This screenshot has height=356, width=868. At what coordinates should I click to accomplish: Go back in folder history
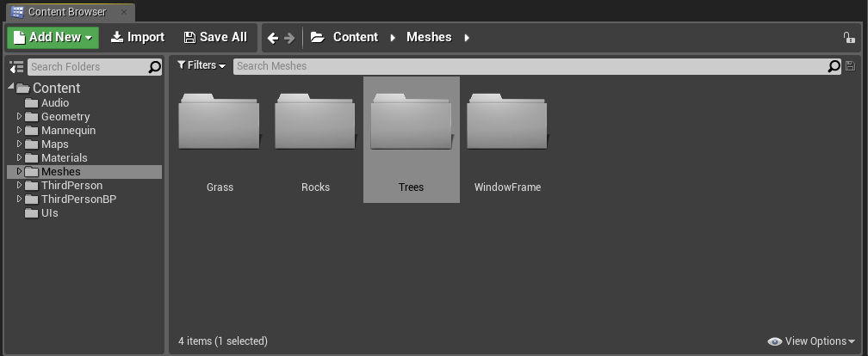pyautogui.click(x=272, y=38)
